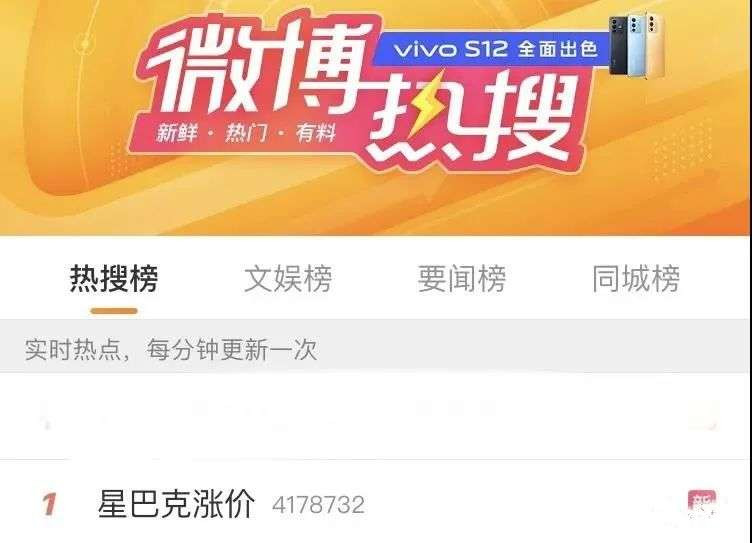752x543 pixels.
Task: Switch to the 同城榜 tab
Action: tap(636, 278)
